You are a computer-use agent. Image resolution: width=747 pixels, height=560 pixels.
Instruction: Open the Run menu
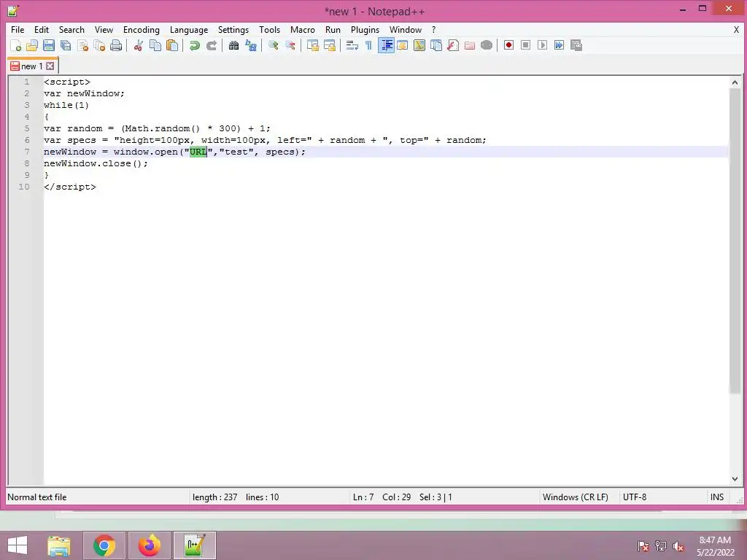pos(333,29)
